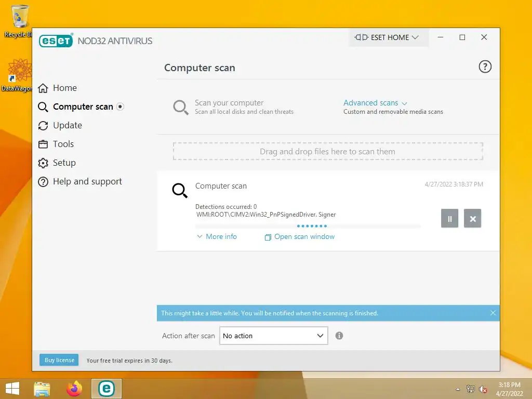Click the Setup gear icon in sidebar

tap(43, 163)
